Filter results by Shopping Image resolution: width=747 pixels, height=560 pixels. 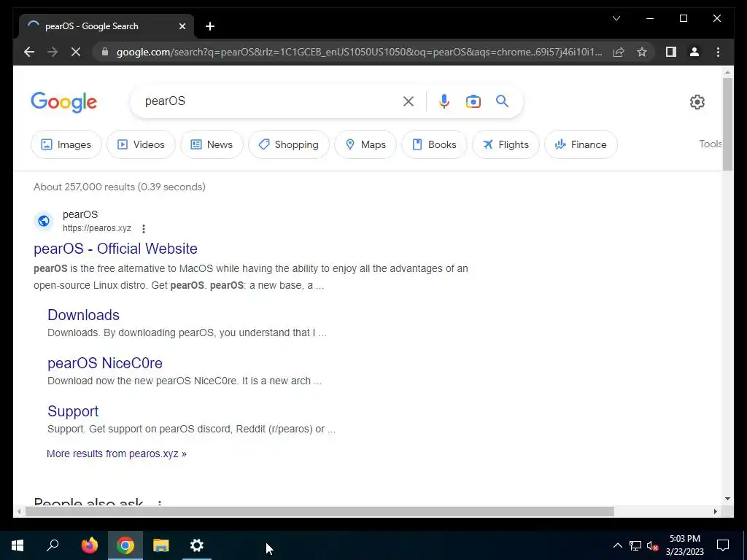(289, 144)
